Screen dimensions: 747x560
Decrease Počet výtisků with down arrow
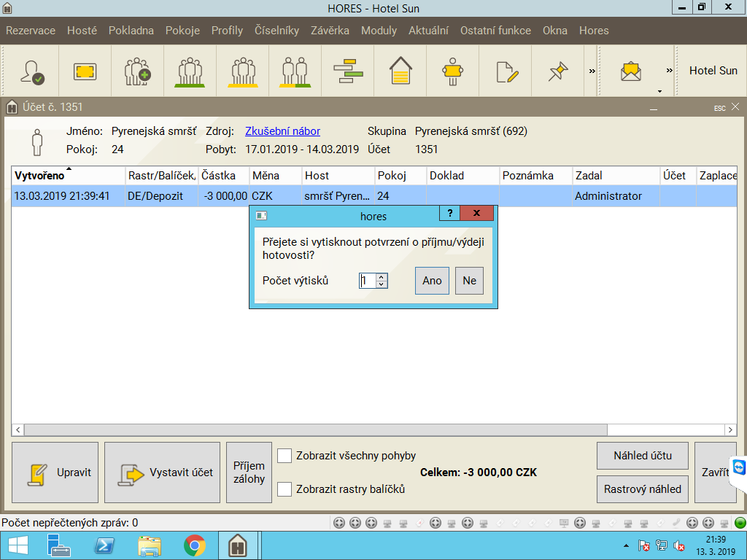(382, 284)
